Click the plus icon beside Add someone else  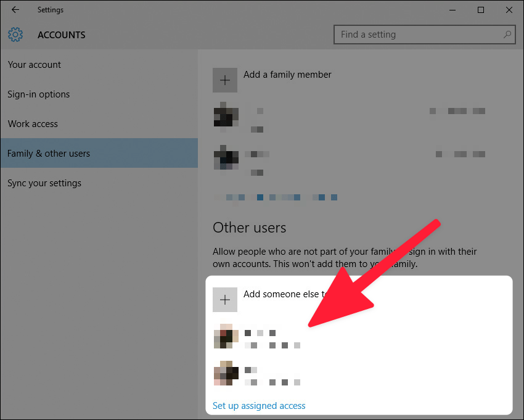(225, 300)
